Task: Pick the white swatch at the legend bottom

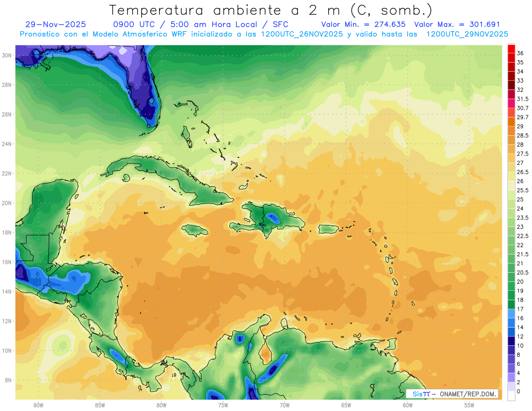Action: 511,396
